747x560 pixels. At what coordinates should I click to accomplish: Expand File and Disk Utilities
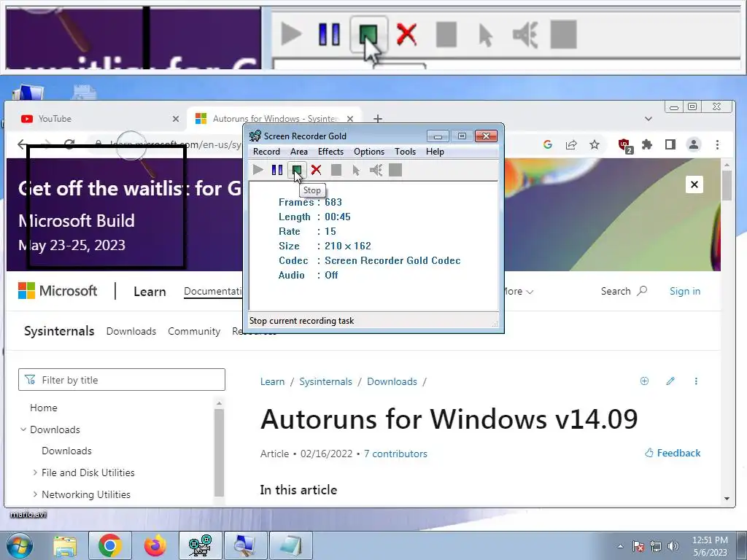point(35,472)
